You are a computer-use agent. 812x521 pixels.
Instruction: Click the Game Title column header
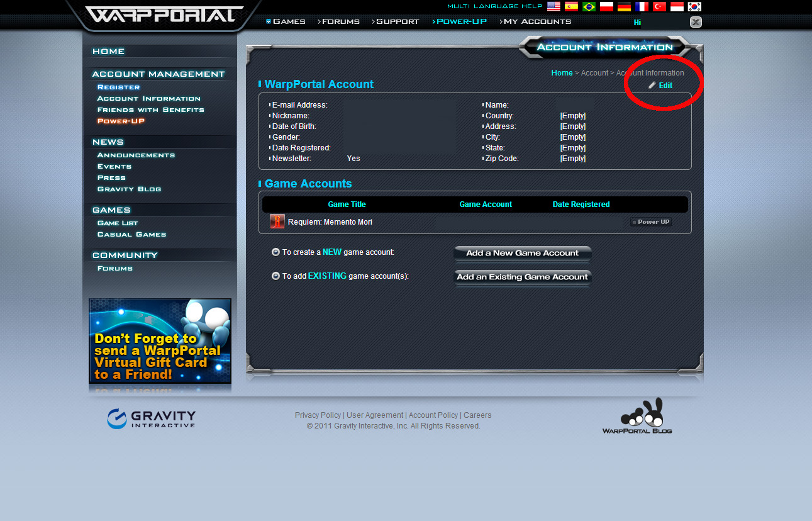[347, 204]
